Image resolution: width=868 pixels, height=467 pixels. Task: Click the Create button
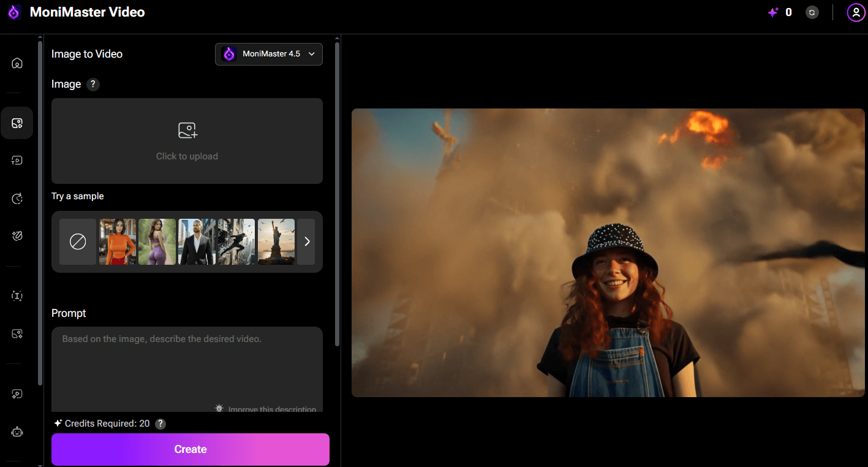190,449
